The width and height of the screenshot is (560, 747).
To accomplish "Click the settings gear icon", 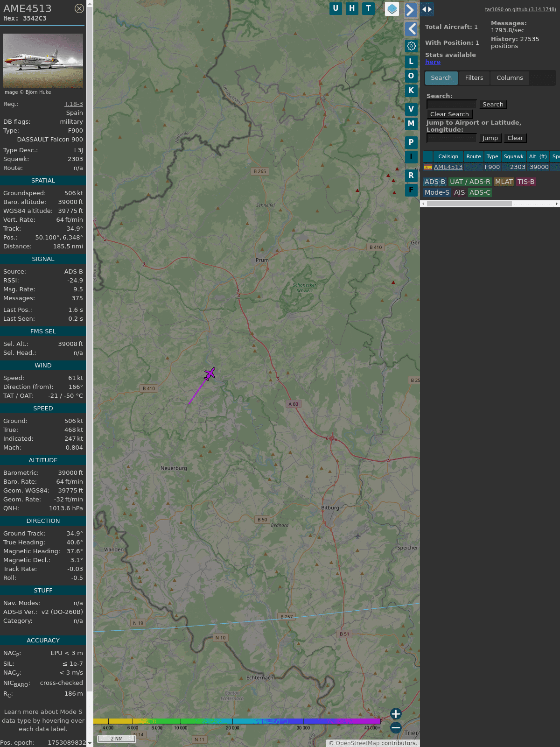I will [x=411, y=46].
